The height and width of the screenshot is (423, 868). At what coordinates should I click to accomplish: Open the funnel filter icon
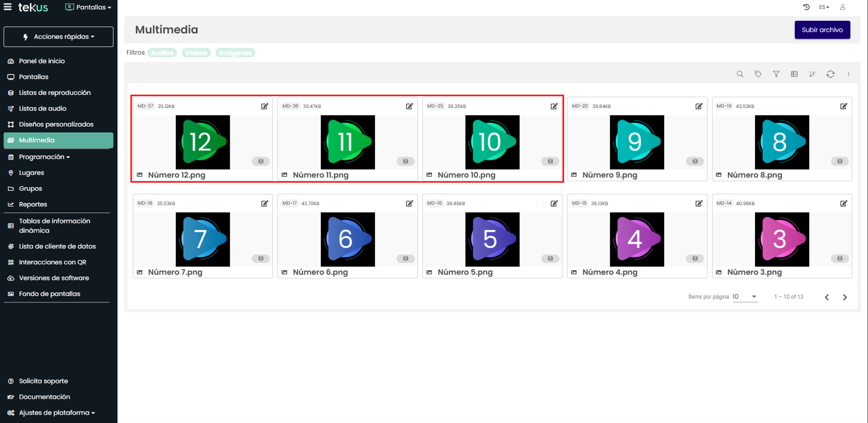776,74
